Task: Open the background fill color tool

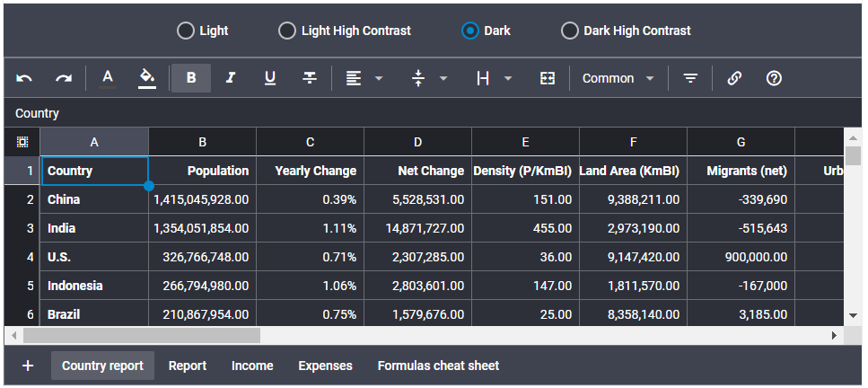Action: click(x=147, y=78)
